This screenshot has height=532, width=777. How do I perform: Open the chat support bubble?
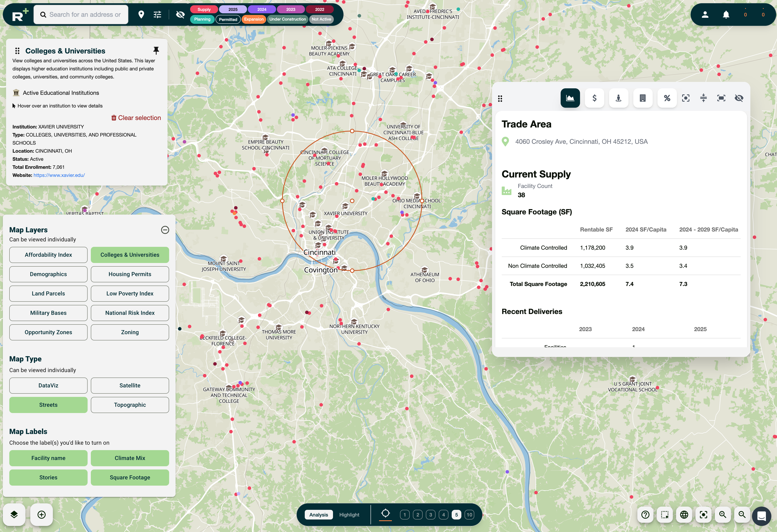point(762,516)
